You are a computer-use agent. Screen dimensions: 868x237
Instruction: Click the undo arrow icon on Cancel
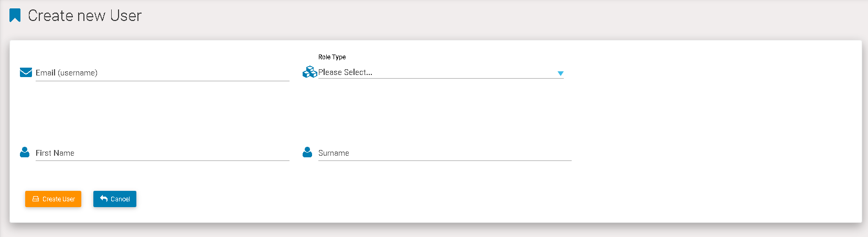(104, 199)
